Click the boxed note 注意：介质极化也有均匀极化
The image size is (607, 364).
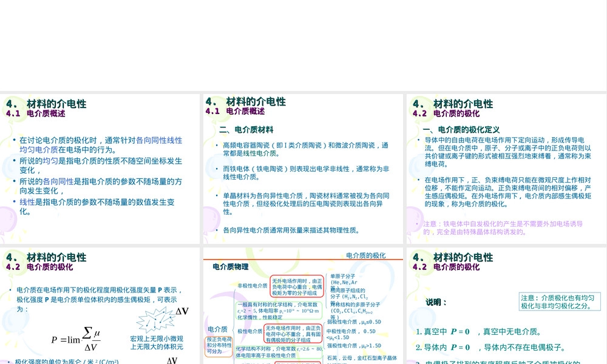pos(560,302)
